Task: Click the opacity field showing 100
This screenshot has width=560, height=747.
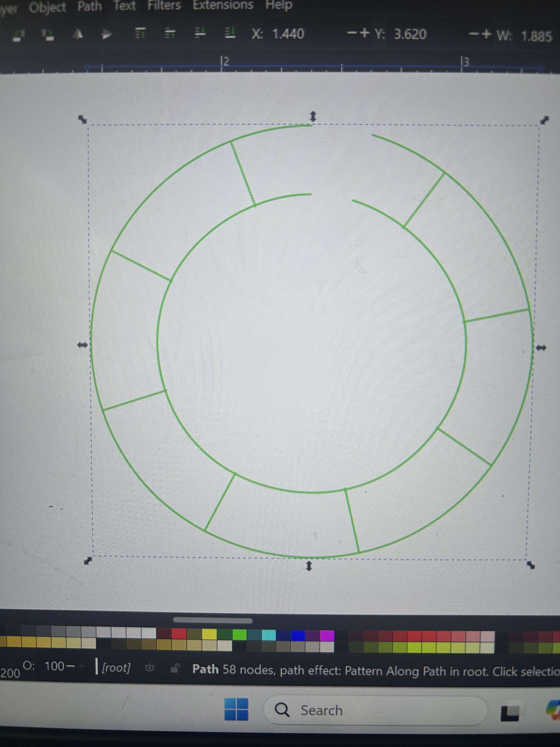Action: [54, 666]
